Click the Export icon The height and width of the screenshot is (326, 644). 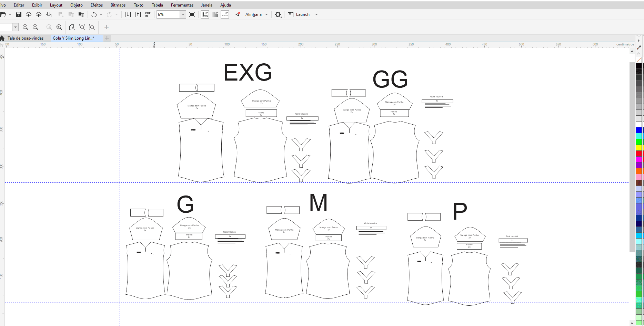click(x=138, y=14)
